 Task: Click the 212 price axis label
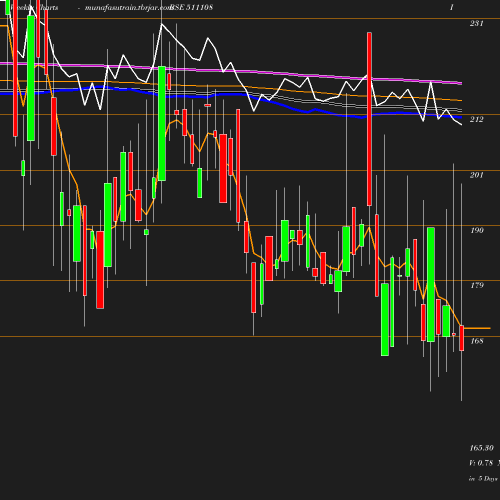click(476, 119)
